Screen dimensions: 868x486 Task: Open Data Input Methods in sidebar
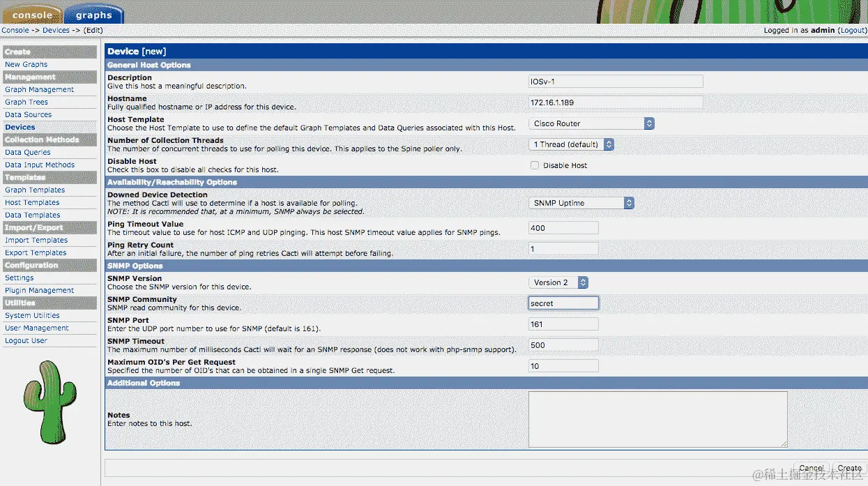[x=40, y=165]
